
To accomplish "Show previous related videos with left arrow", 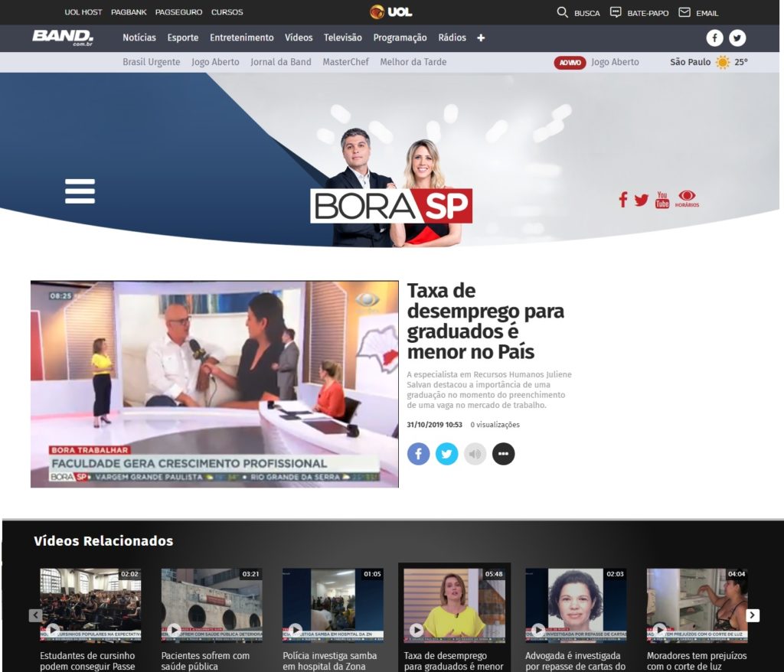I will (x=35, y=615).
